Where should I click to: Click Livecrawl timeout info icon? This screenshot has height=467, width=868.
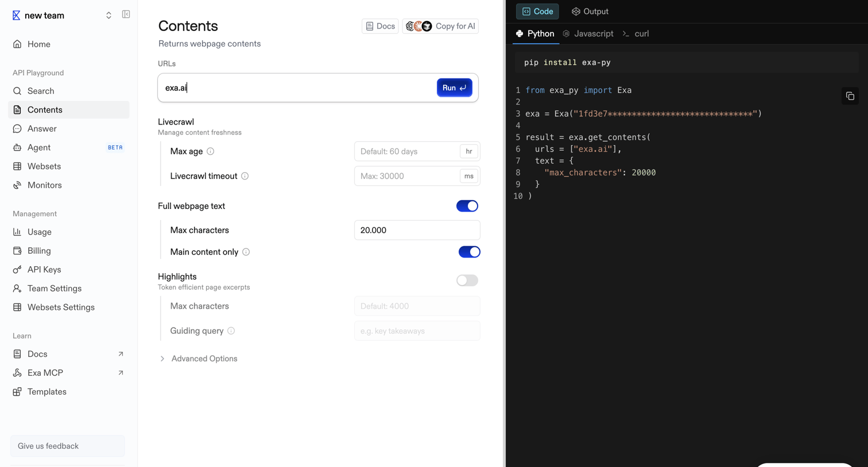245,176
